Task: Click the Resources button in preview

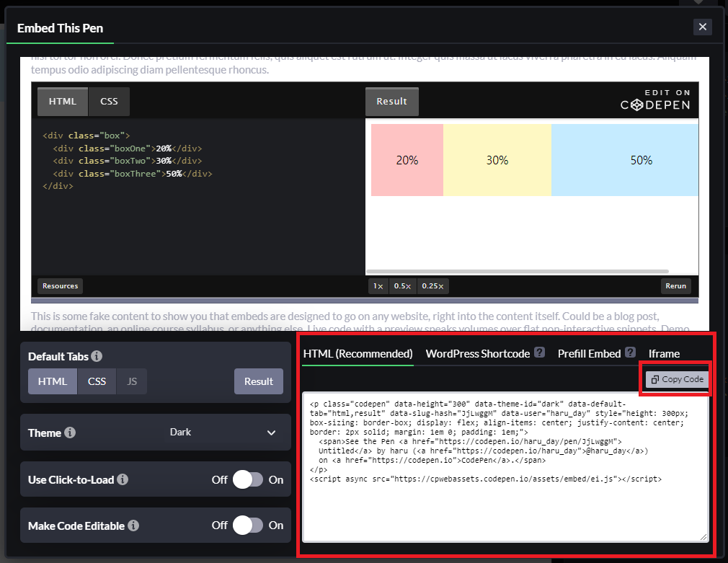Action: (x=61, y=285)
